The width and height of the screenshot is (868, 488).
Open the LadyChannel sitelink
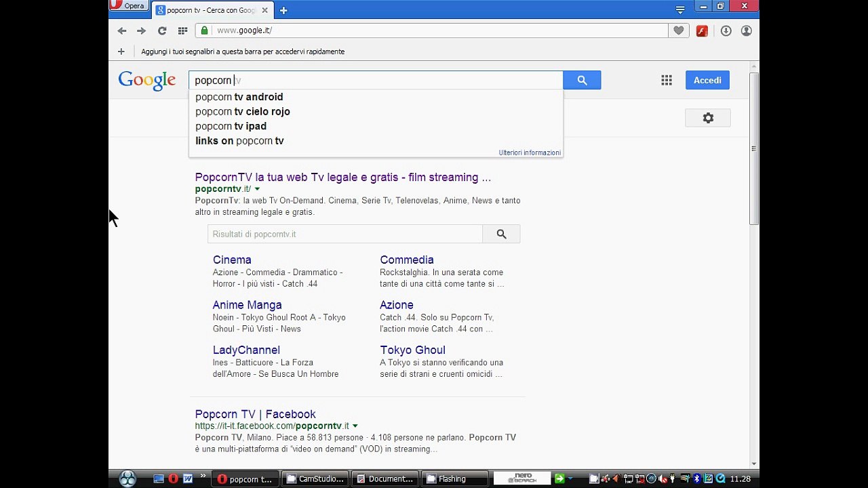(246, 350)
